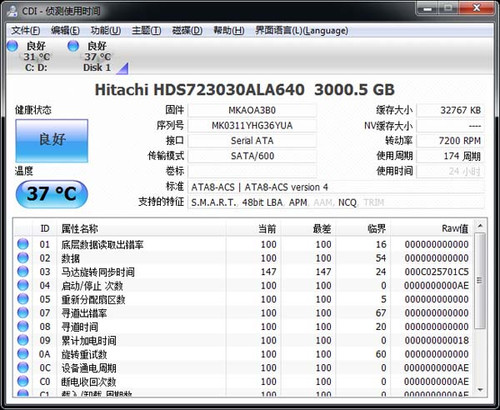Click the firmware field MKAOA3B0
Screen dimensions: 500x410
point(252,110)
